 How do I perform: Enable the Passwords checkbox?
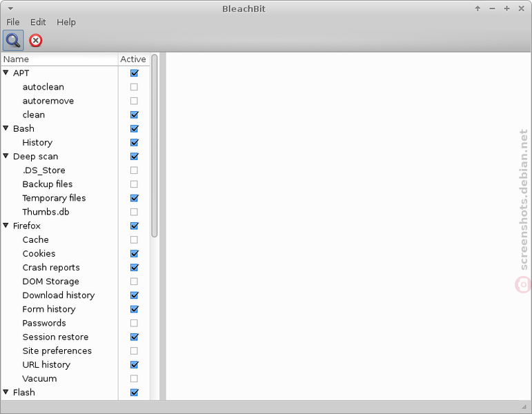(x=134, y=324)
